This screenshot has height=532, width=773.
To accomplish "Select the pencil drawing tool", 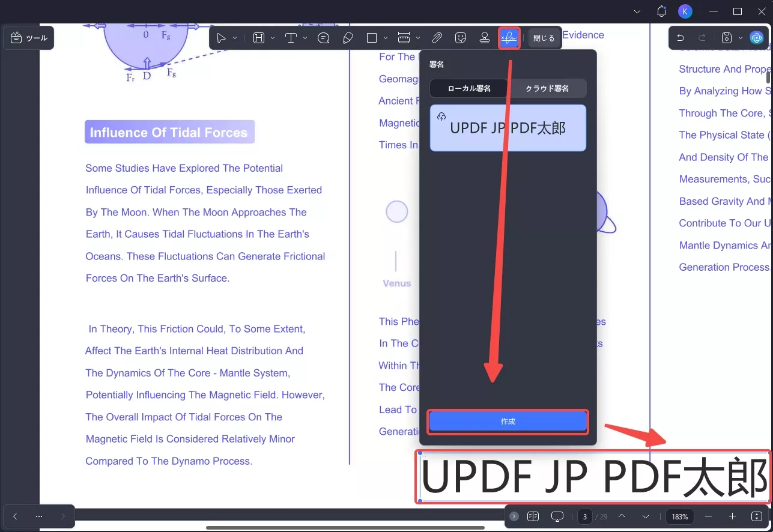I will point(348,38).
